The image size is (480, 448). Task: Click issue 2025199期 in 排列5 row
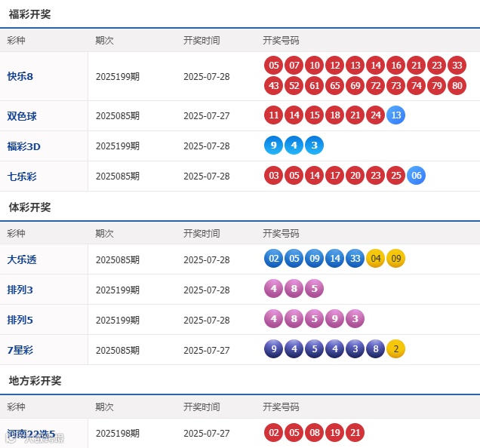pos(118,320)
